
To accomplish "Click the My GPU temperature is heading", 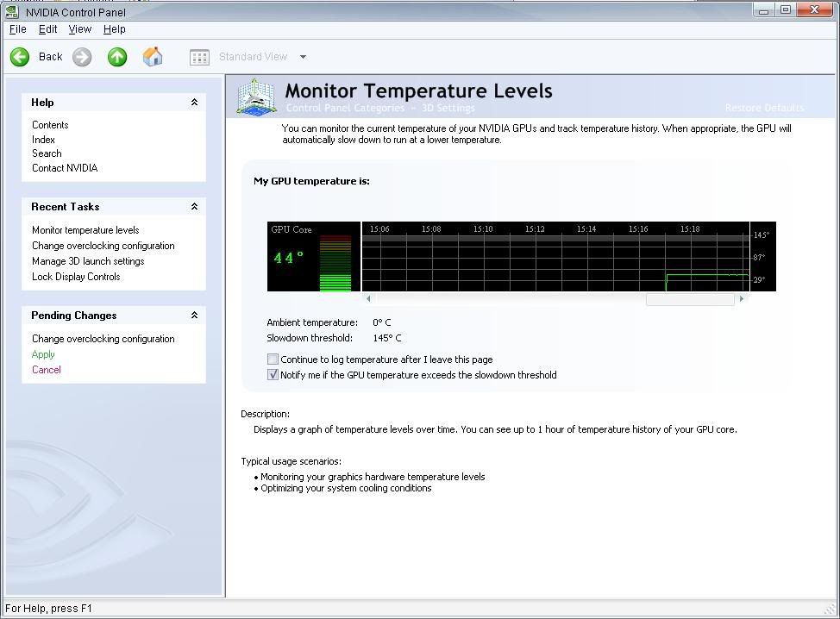I will point(312,182).
